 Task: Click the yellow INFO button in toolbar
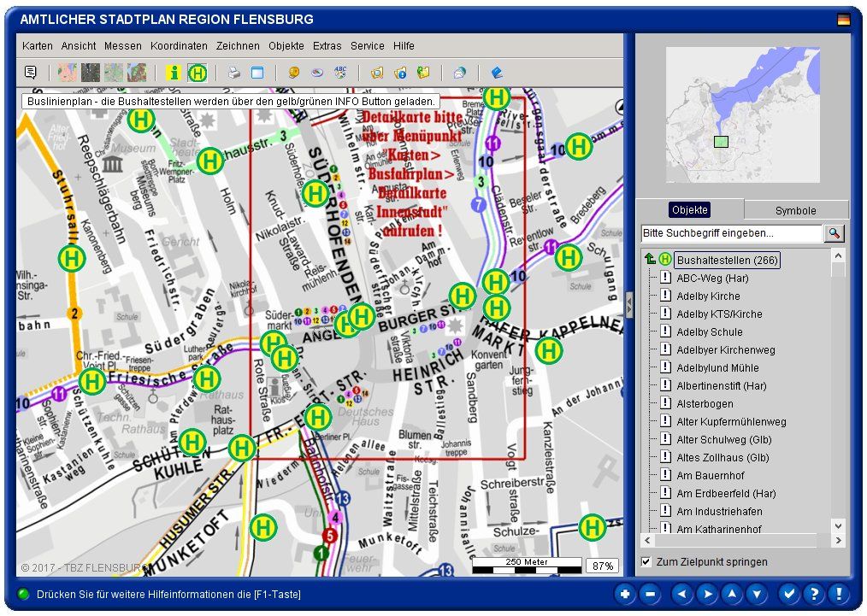(174, 73)
